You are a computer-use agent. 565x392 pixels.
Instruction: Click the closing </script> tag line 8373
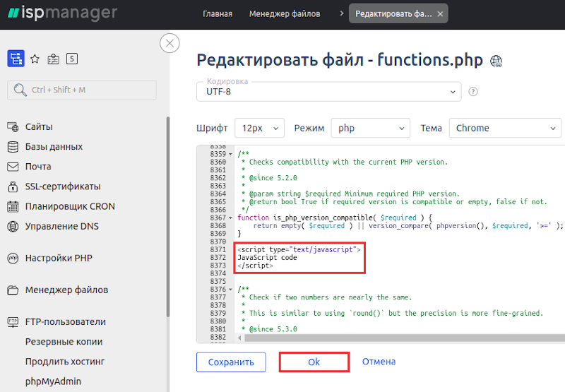click(x=255, y=266)
